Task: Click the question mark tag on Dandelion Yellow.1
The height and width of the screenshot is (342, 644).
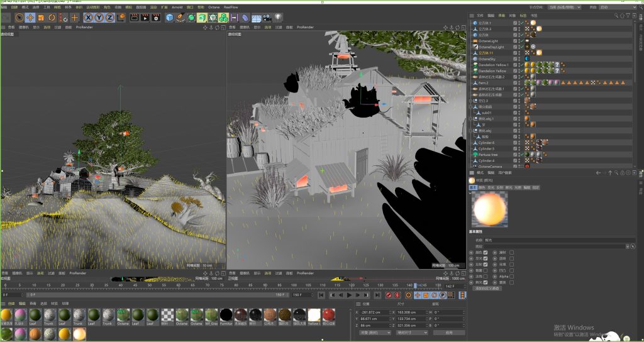Action: pos(557,65)
